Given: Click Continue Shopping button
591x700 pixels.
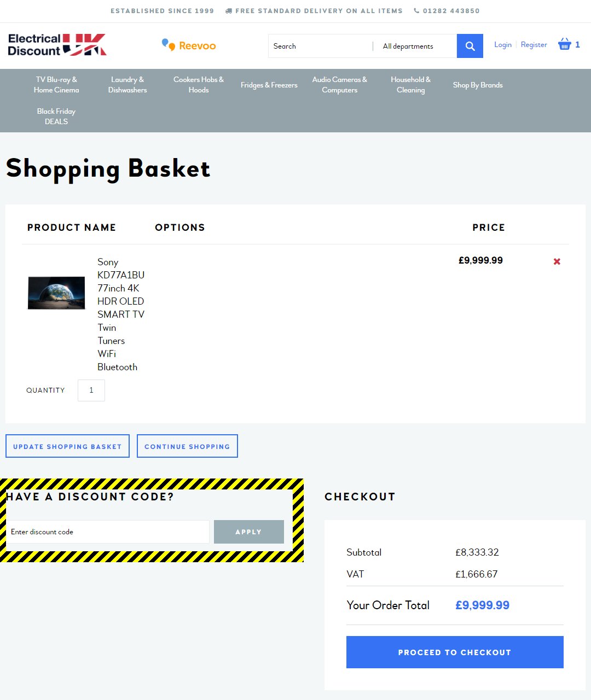Looking at the screenshot, I should (187, 446).
